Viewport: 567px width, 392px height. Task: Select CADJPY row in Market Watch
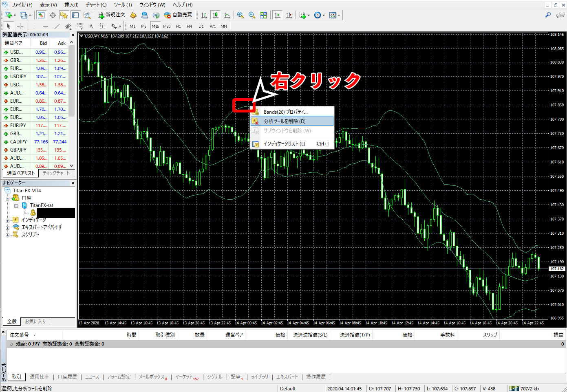coord(35,142)
